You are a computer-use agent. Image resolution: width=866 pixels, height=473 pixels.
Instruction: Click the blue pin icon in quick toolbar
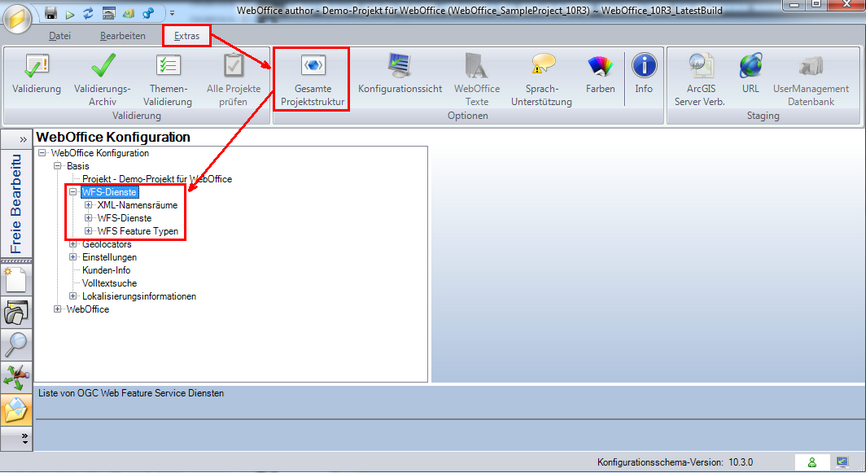click(148, 13)
